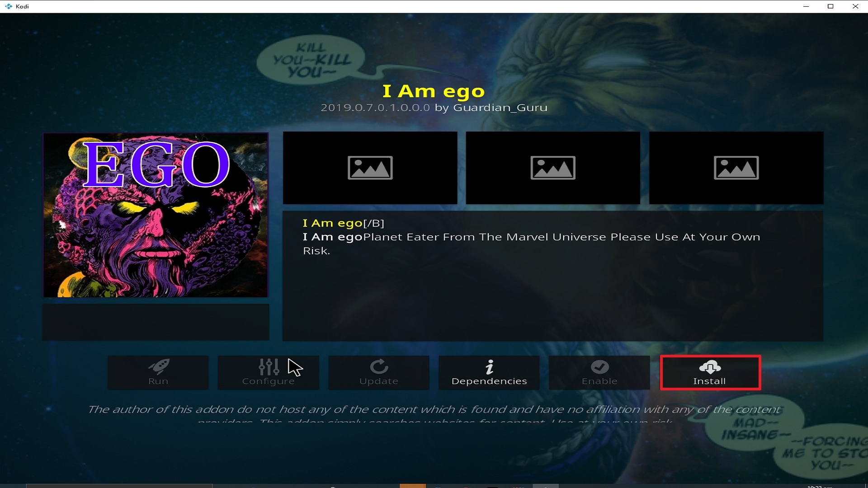Click the Enable button

[599, 373]
